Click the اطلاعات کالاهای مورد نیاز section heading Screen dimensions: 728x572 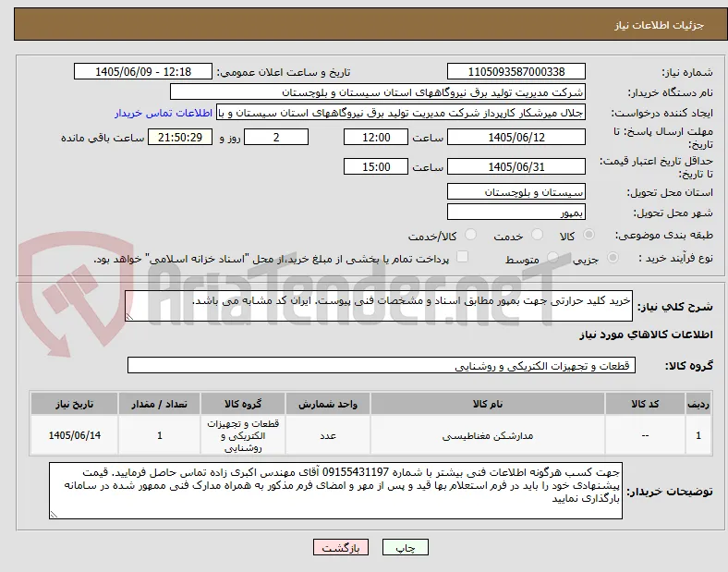tap(646, 335)
